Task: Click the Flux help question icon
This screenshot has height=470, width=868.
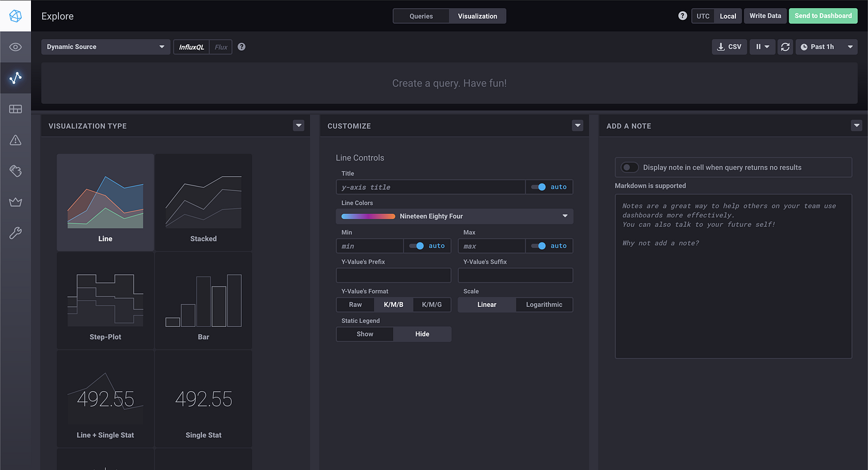Action: click(x=242, y=47)
